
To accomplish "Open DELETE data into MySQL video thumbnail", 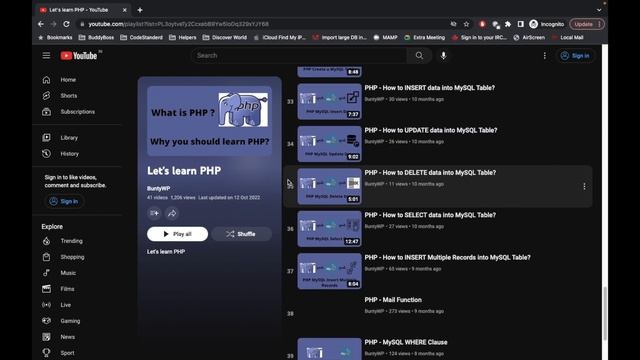I will click(x=329, y=187).
